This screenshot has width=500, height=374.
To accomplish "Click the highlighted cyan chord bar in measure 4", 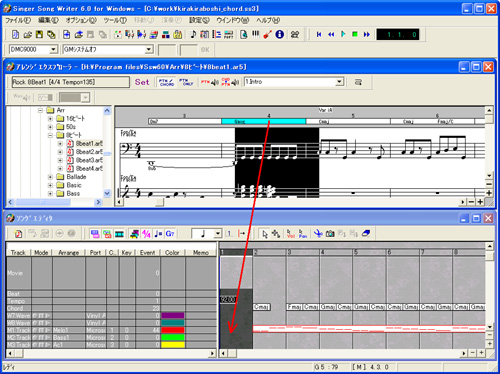I will pyautogui.click(x=264, y=121).
